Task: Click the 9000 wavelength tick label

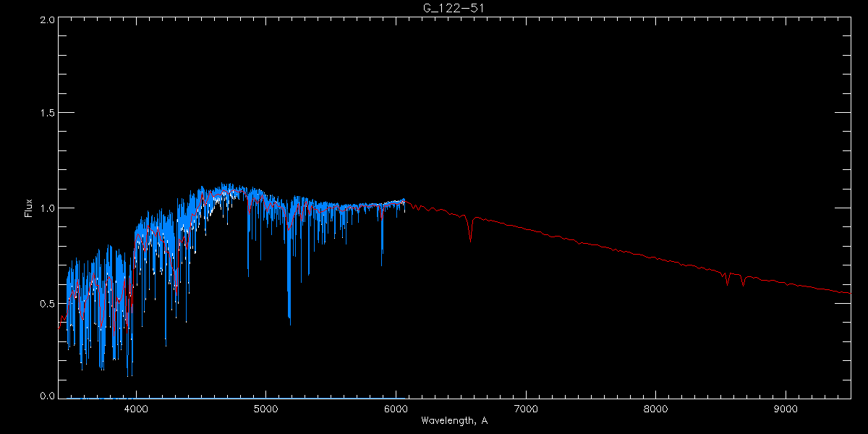Action: click(786, 408)
